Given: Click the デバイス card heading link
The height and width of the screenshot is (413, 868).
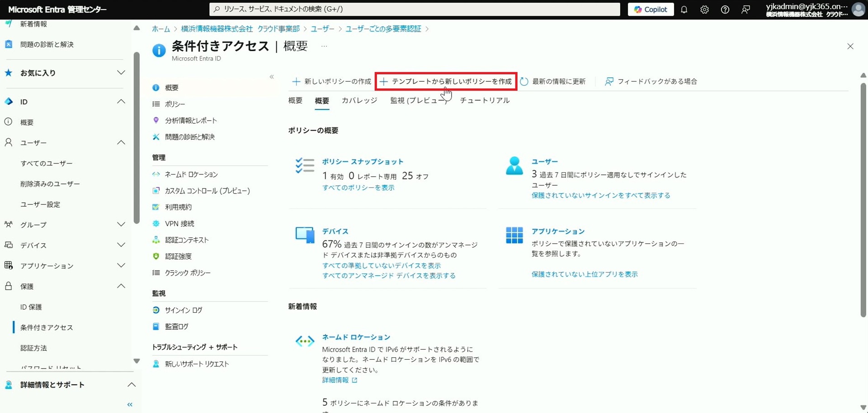Looking at the screenshot, I should point(335,231).
